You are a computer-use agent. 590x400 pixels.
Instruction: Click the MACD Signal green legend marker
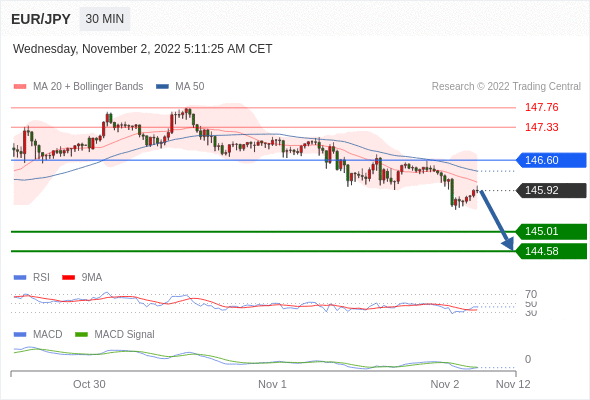(x=81, y=334)
